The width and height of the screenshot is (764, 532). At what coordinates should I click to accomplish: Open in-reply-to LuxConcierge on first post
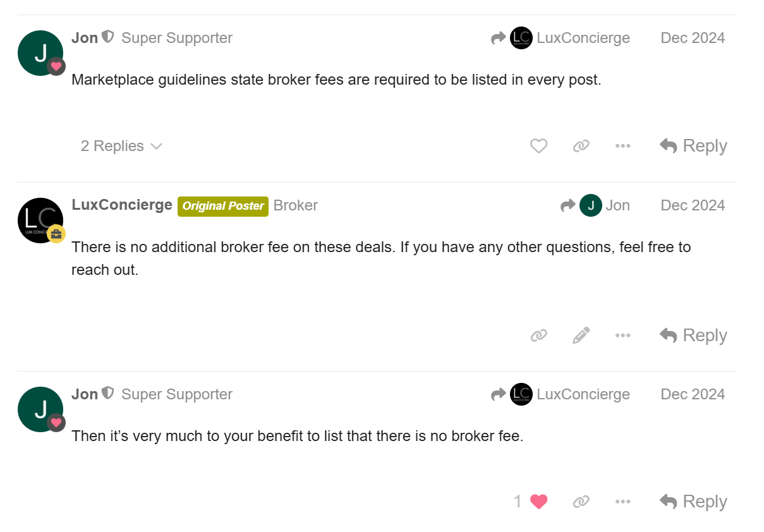point(561,38)
